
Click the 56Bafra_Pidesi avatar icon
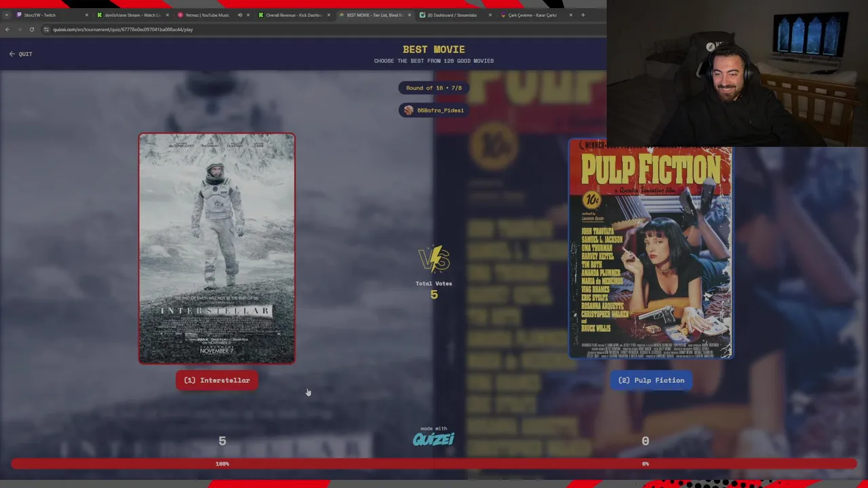coord(408,110)
